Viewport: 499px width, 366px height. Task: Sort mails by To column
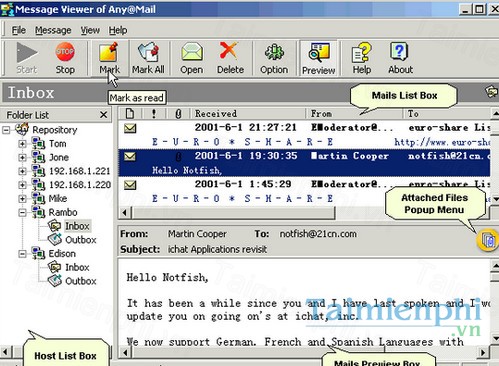pyautogui.click(x=447, y=114)
